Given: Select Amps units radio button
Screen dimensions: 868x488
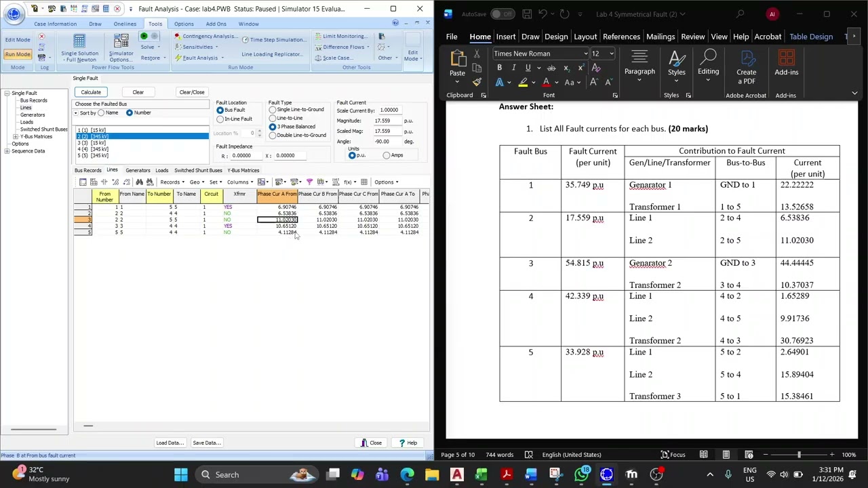Looking at the screenshot, I should pos(387,155).
